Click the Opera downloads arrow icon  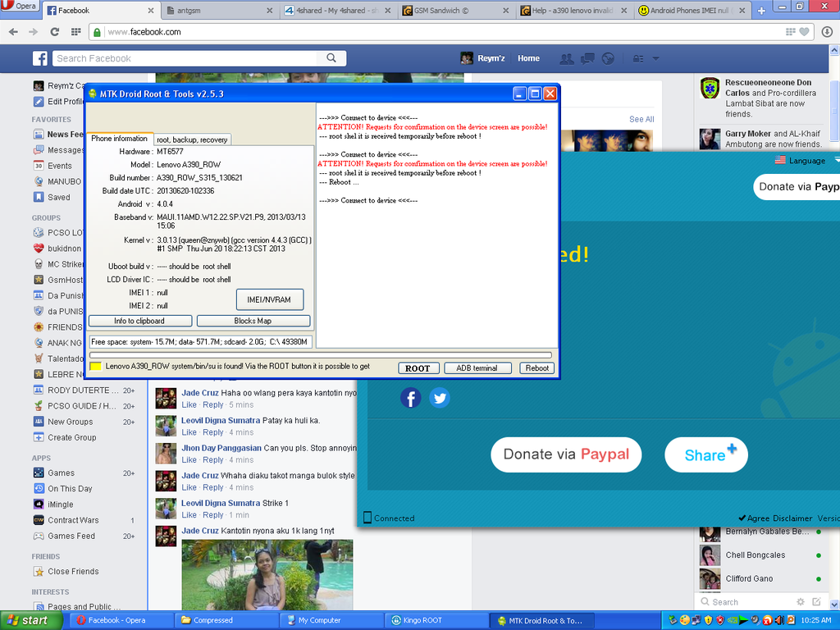pyautogui.click(x=827, y=32)
